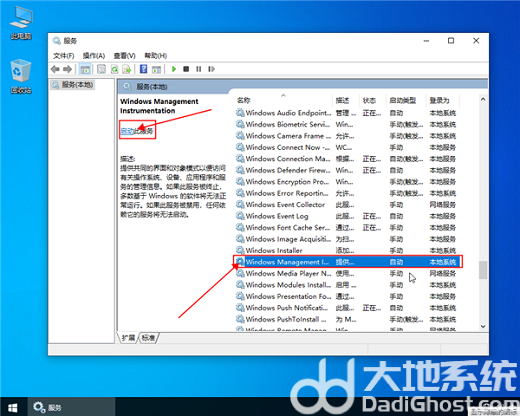Screen dimensions: 520x416
Task: Click the Services window title icon
Action: [57, 41]
